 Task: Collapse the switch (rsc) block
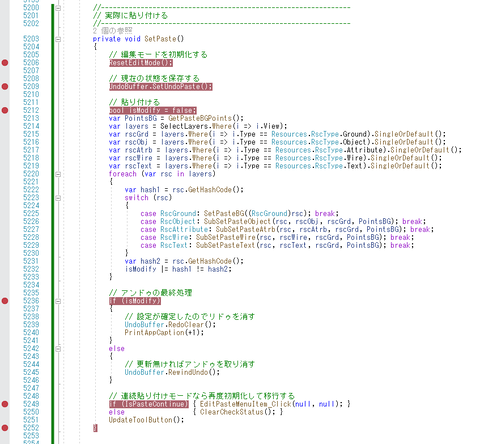(58, 198)
